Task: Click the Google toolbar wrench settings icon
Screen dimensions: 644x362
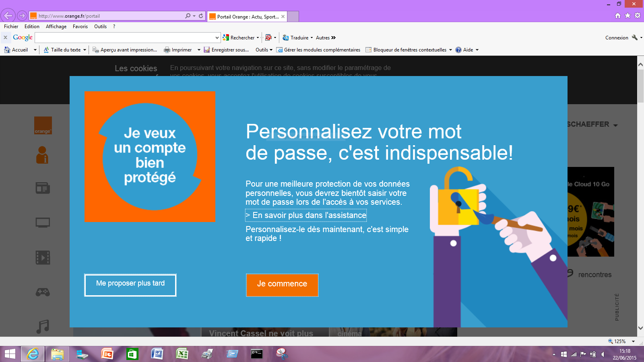Action: 635,37
